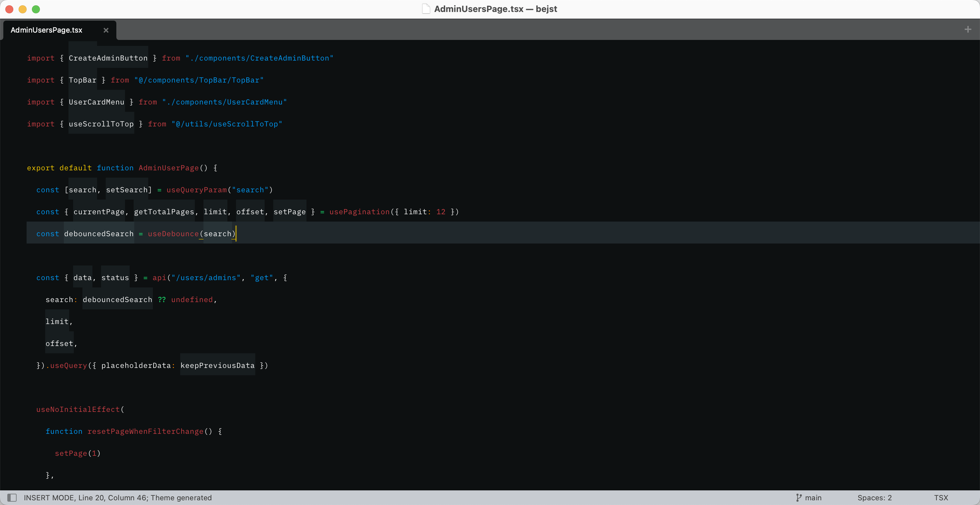980x505 pixels.
Task: Click the useNoInitialEffect call
Action: coord(78,410)
